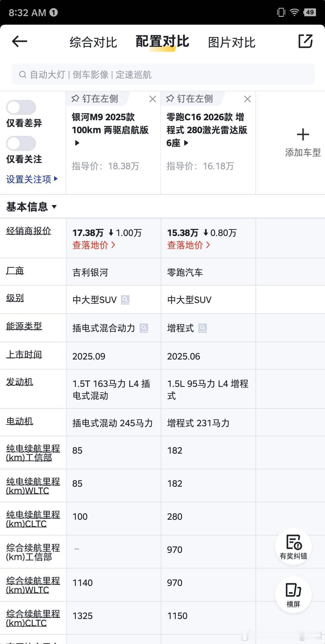Open 电动机 row label

pyautogui.click(x=20, y=421)
